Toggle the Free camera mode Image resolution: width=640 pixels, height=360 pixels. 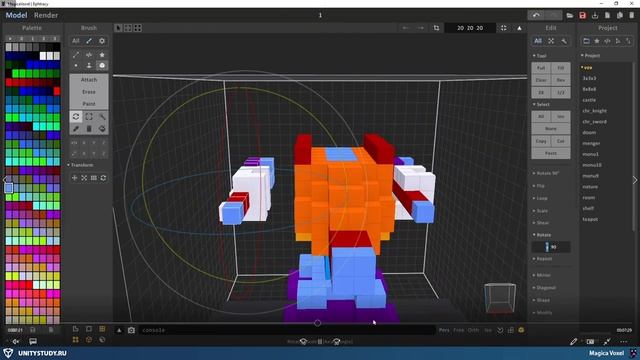coord(459,330)
